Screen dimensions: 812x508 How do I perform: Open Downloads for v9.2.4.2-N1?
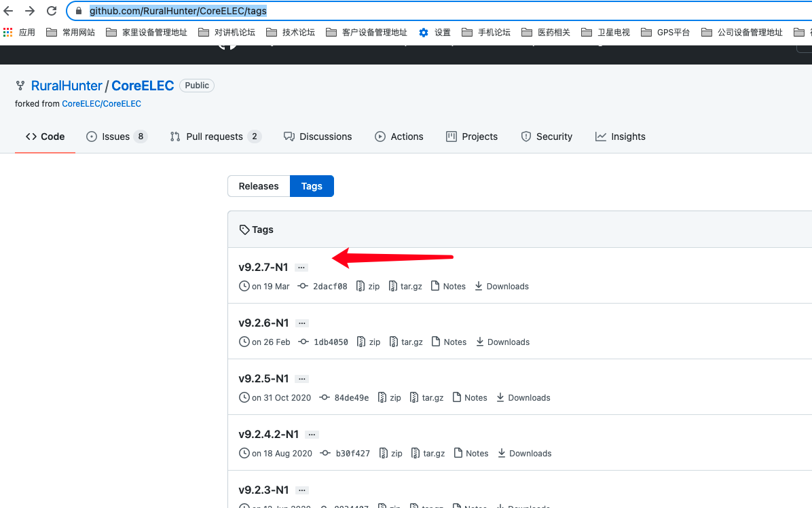[x=525, y=454]
